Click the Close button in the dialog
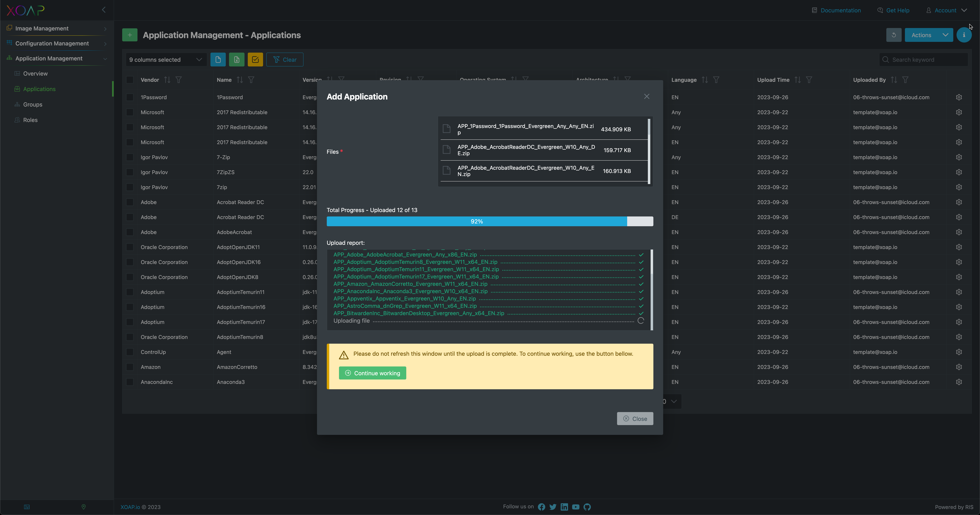The width and height of the screenshot is (980, 515). (x=635, y=419)
